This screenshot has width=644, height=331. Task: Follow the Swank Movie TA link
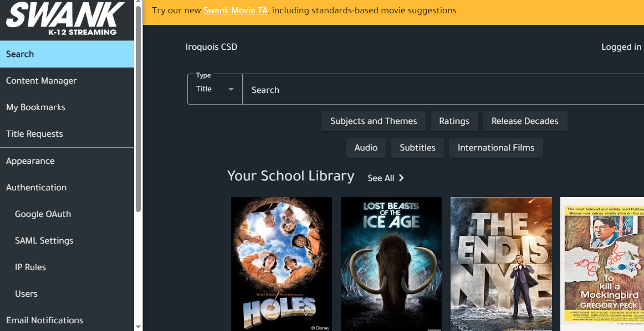(x=236, y=11)
